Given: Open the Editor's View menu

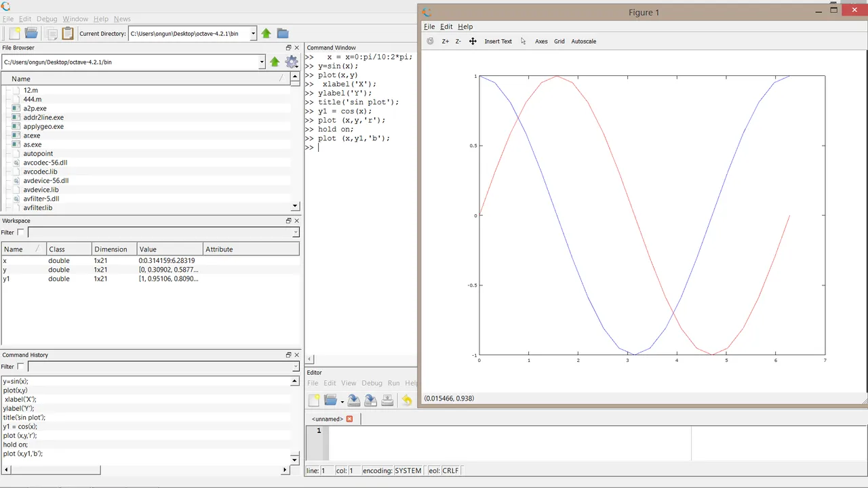Looking at the screenshot, I should pos(349,383).
